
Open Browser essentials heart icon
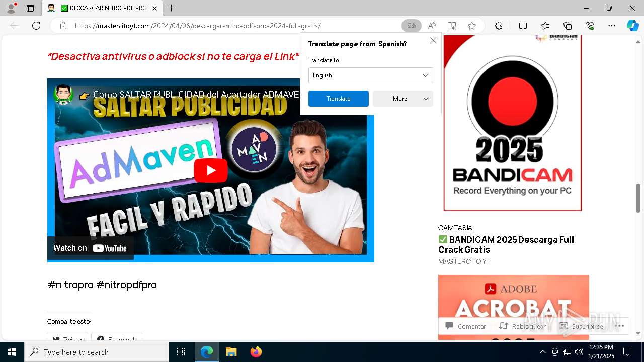click(x=590, y=26)
